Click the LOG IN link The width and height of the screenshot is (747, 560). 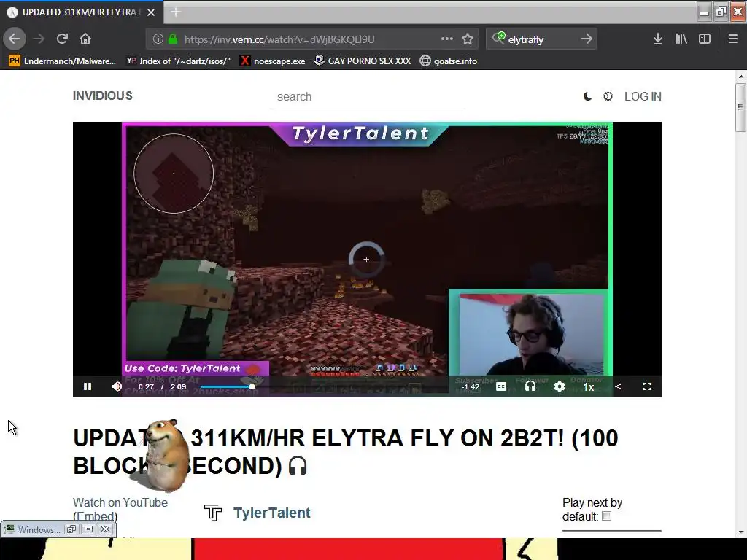[643, 96]
